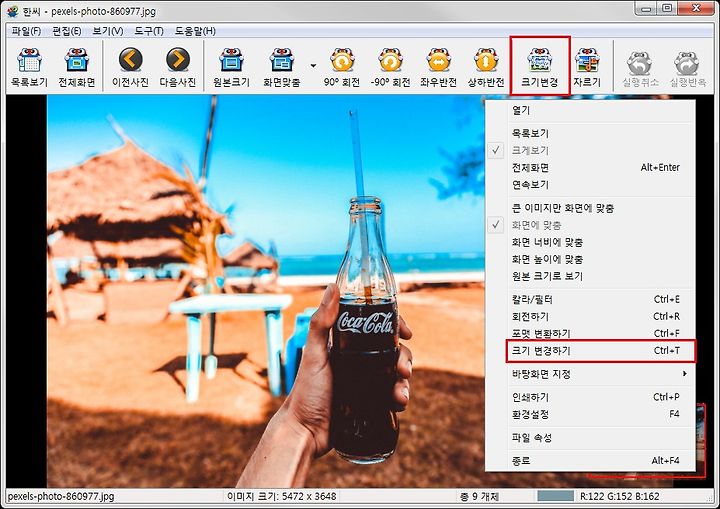This screenshot has height=509, width=720.
Task: Click the 총 9 개체 status text
Action: [x=479, y=497]
